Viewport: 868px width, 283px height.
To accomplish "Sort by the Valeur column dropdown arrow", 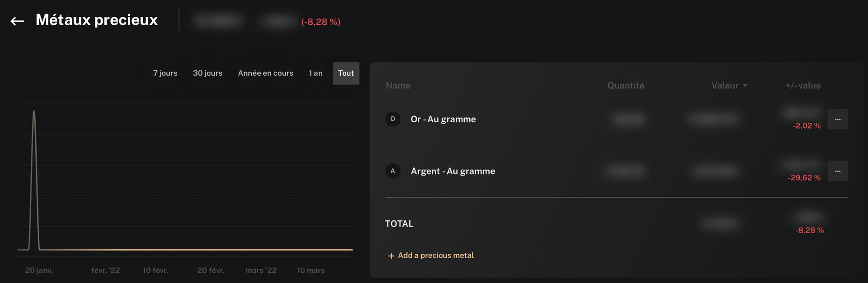I will (x=745, y=86).
